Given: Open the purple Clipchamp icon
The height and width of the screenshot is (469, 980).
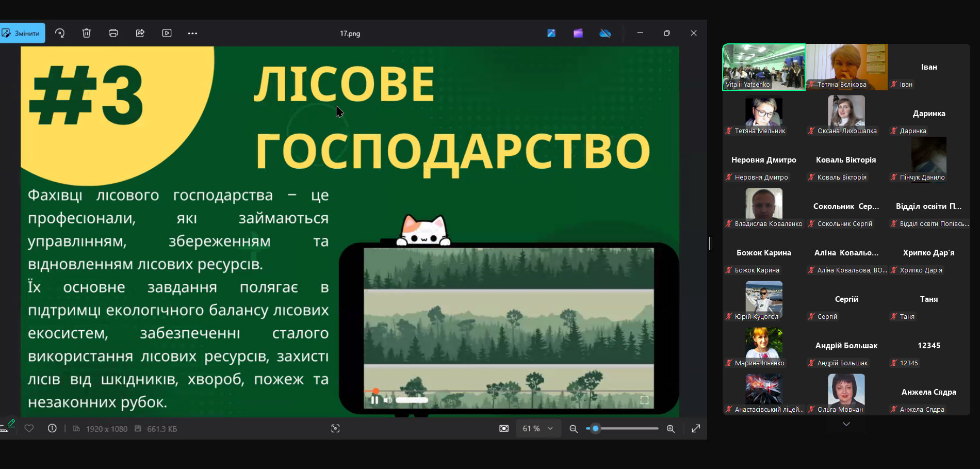Looking at the screenshot, I should point(578,33).
